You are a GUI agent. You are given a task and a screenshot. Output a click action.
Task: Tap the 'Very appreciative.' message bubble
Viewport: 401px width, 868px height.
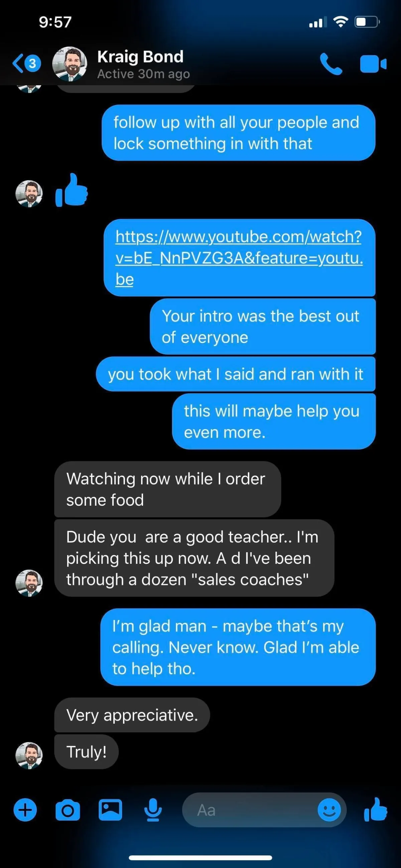[132, 715]
